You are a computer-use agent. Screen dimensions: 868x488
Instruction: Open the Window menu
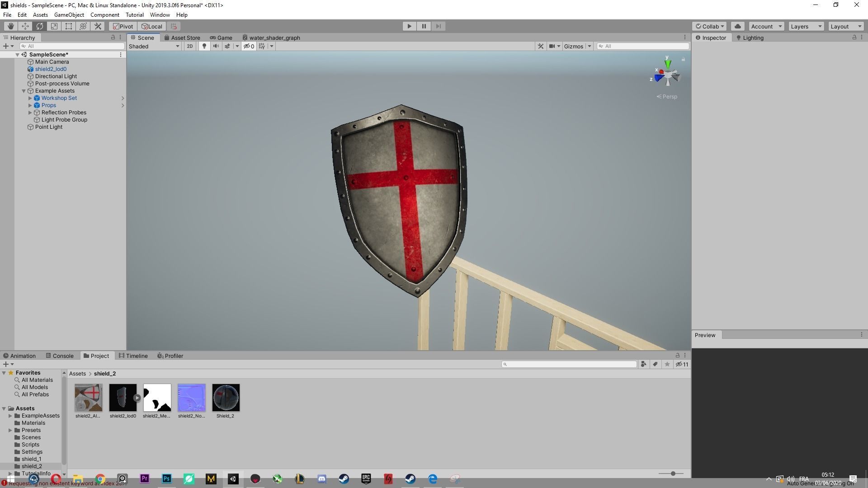pyautogui.click(x=160, y=15)
